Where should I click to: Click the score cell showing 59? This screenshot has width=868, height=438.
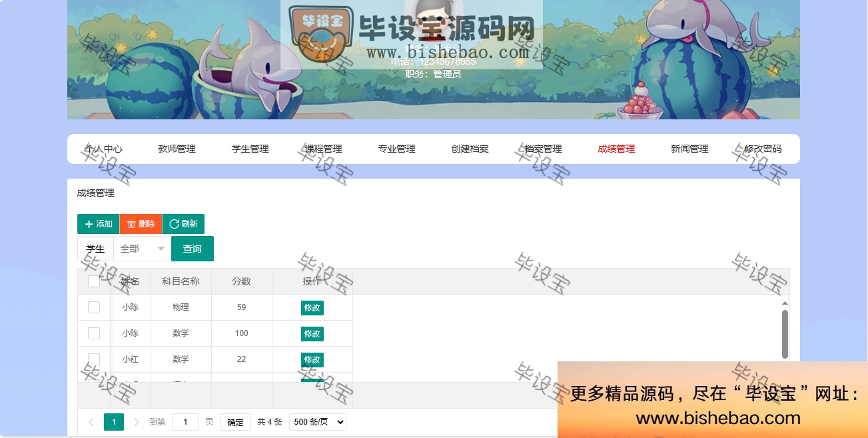(242, 307)
